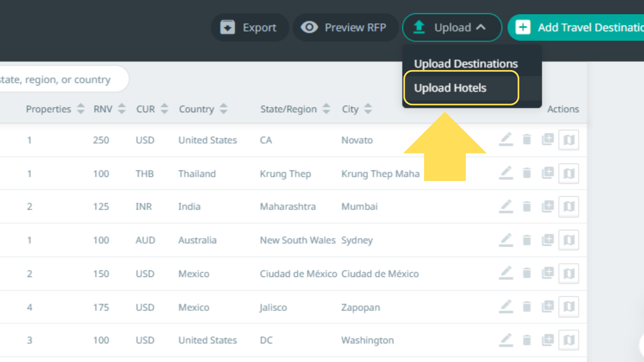Open the map icon for Novato row
644x362 pixels.
click(x=569, y=140)
